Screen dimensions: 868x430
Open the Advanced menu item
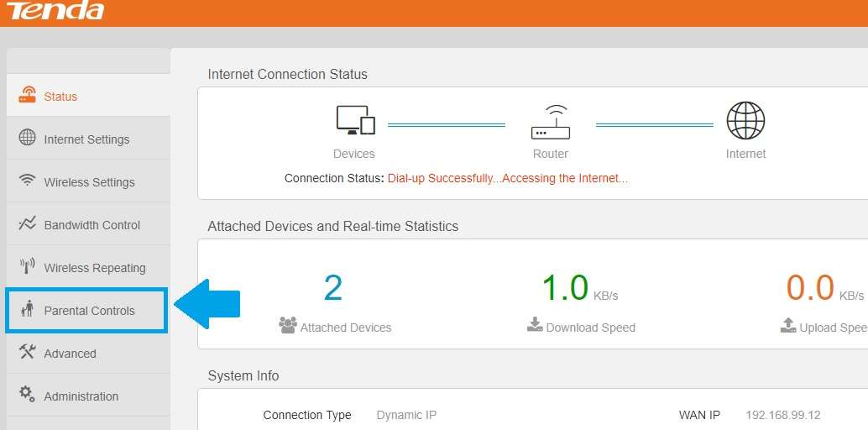pos(88,353)
